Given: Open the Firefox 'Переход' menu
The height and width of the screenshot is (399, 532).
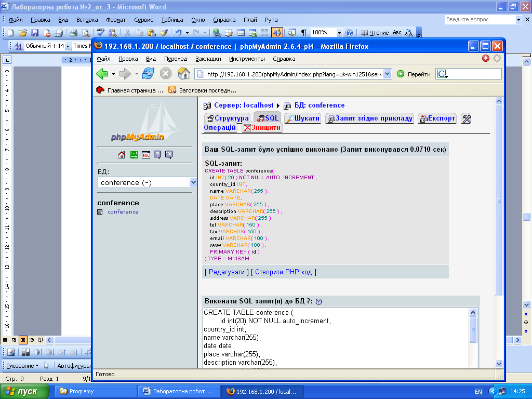Looking at the screenshot, I should (176, 59).
